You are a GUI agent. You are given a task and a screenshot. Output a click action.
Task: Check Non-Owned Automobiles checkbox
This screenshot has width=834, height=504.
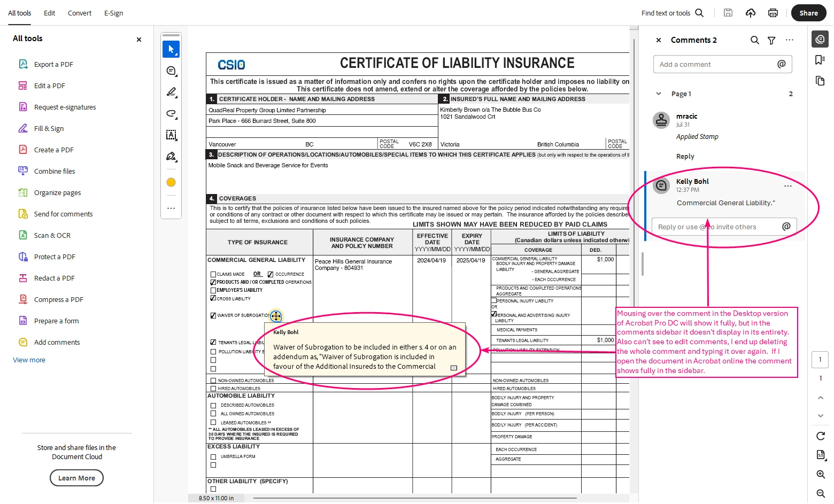[x=213, y=381]
